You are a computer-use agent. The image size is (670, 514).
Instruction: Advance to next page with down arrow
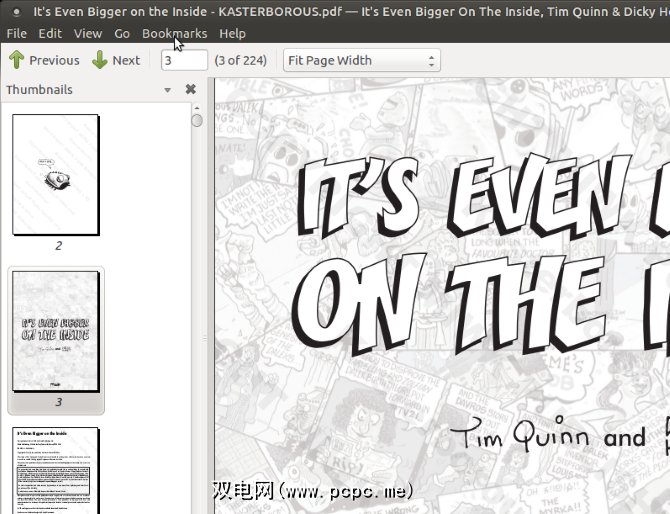[x=116, y=60]
